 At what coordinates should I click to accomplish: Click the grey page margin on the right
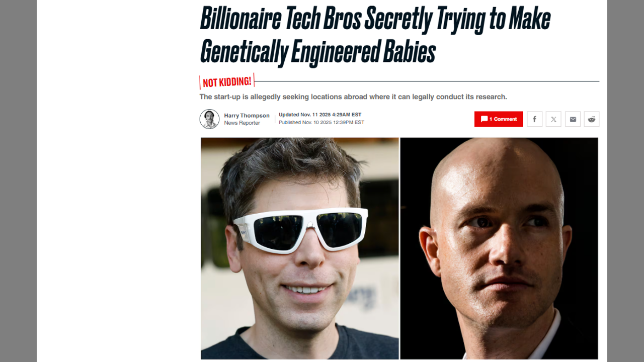pyautogui.click(x=625, y=181)
